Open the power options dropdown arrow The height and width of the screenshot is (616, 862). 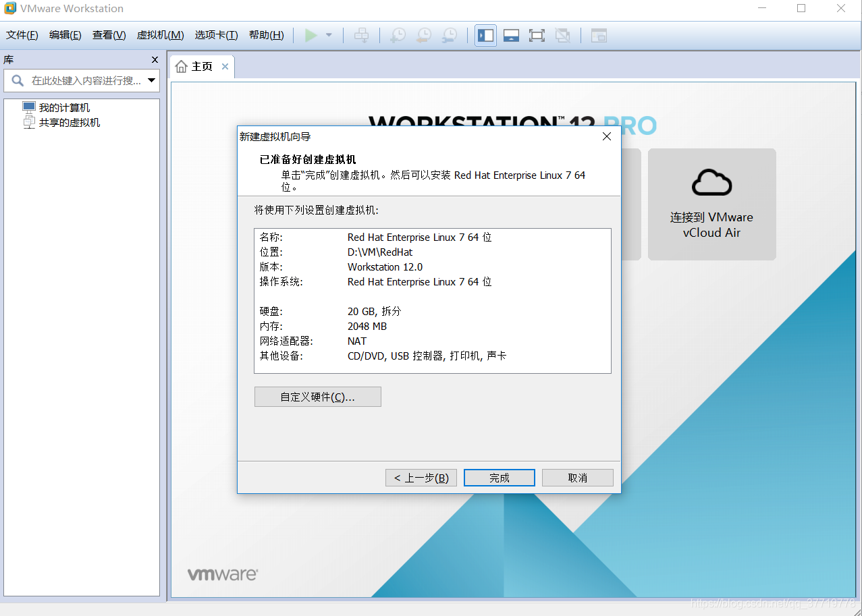329,35
